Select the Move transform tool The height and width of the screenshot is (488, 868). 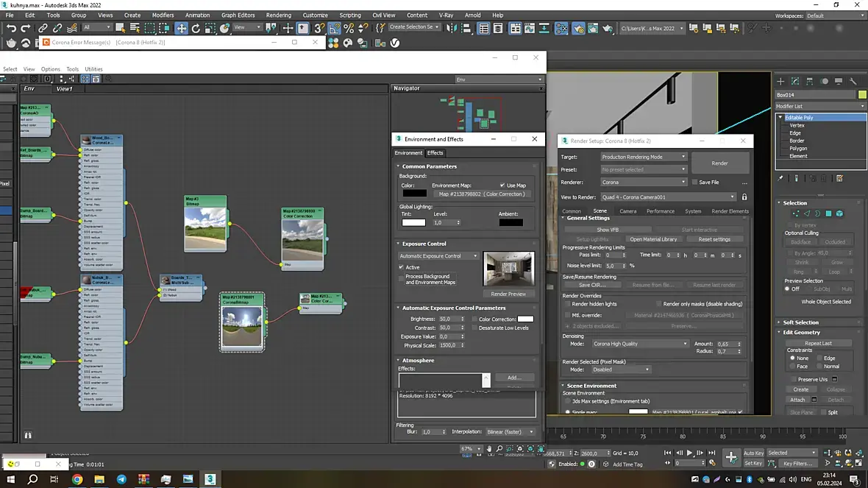(x=181, y=28)
